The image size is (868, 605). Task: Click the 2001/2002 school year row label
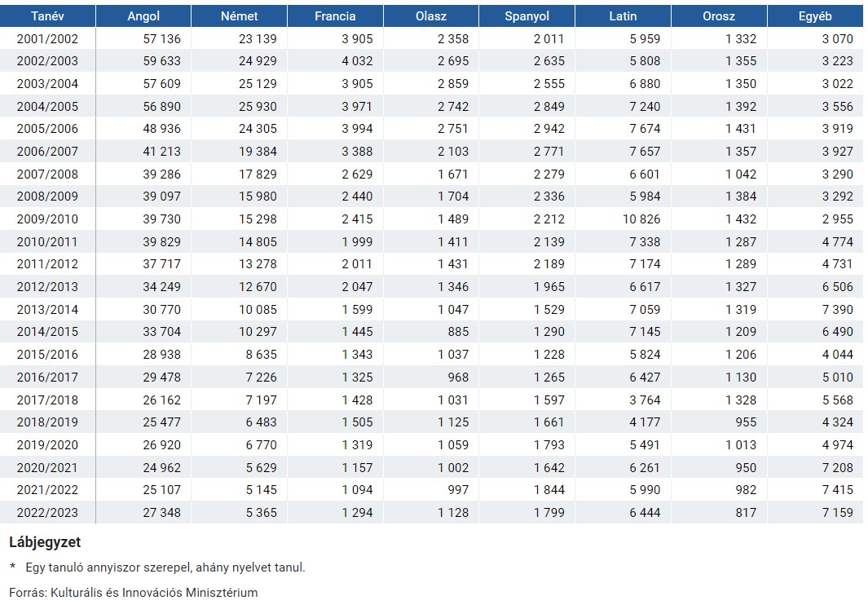(x=48, y=38)
